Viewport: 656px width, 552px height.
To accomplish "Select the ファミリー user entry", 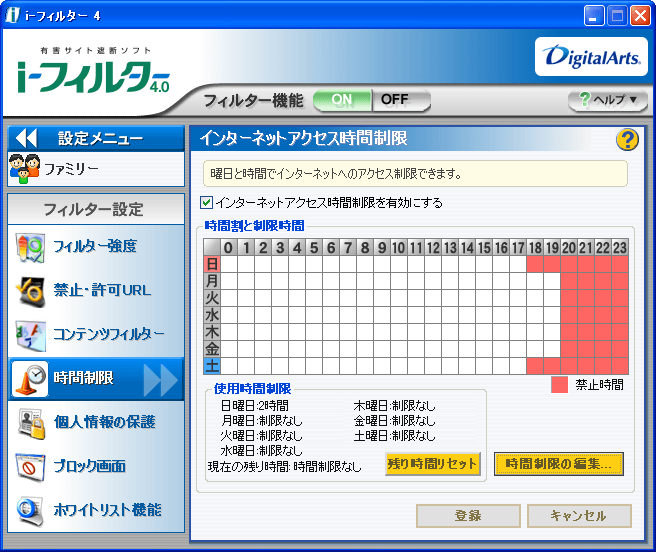I will pos(96,169).
